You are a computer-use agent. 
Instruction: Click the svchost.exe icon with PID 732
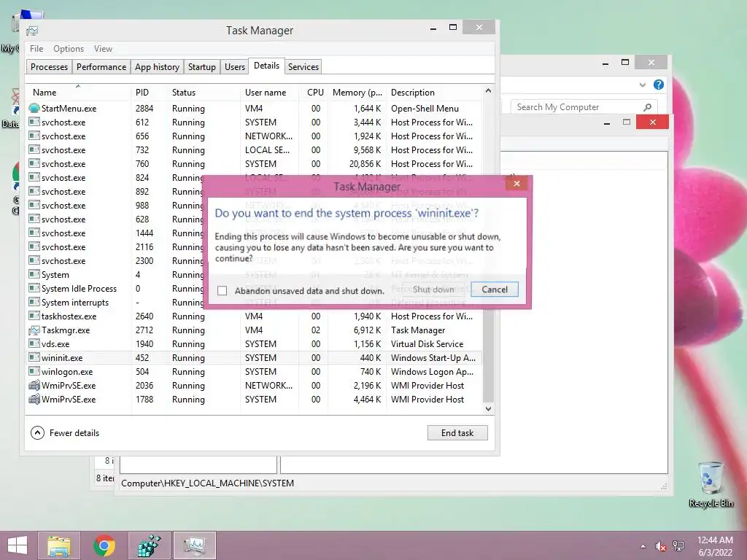point(34,149)
